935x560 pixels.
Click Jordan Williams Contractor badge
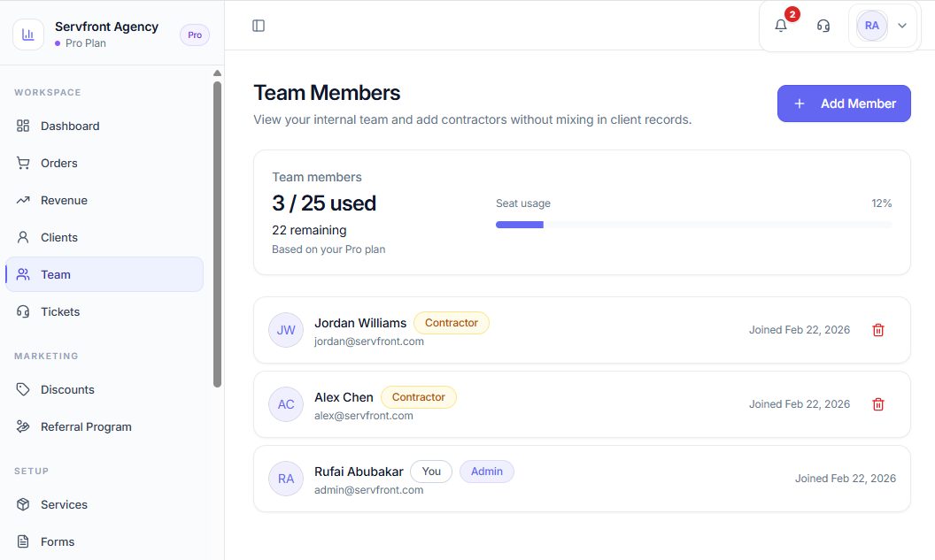(x=451, y=323)
